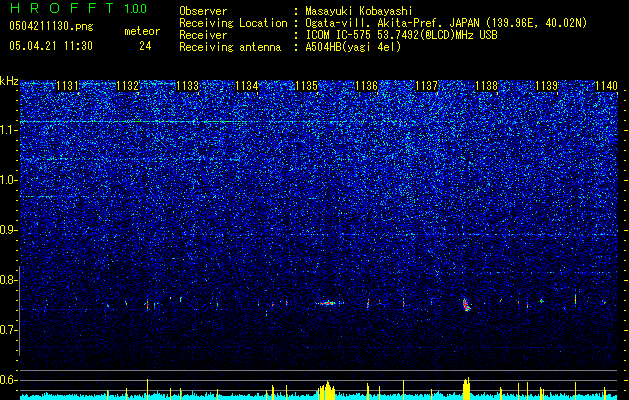
Task: Click the filename 0504211130.png
Action: coord(51,26)
